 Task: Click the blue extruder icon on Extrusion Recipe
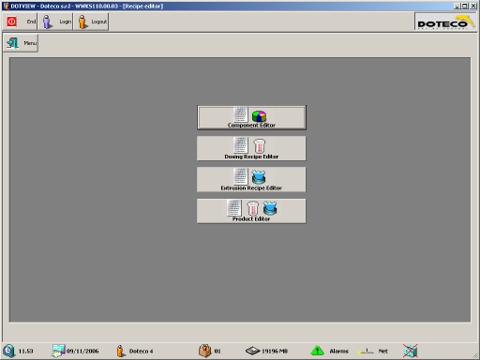pyautogui.click(x=258, y=177)
